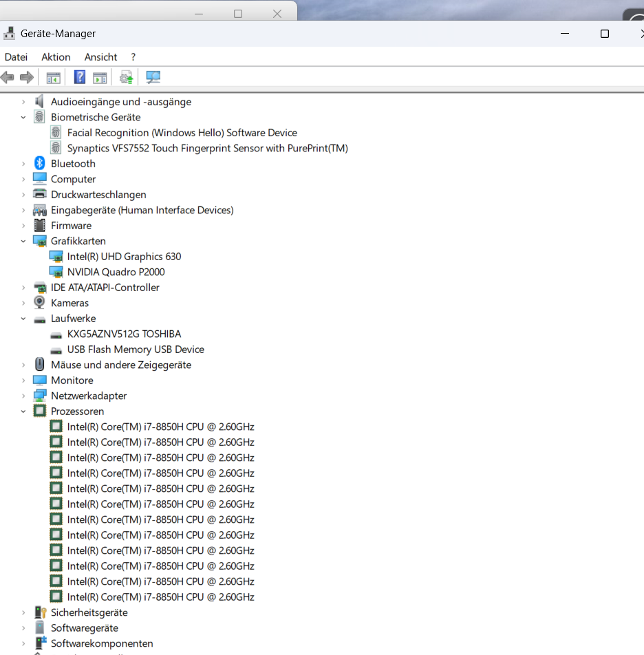Viewport: 644px width, 655px height.
Task: Expand the Kameras chevron
Action: click(x=23, y=303)
